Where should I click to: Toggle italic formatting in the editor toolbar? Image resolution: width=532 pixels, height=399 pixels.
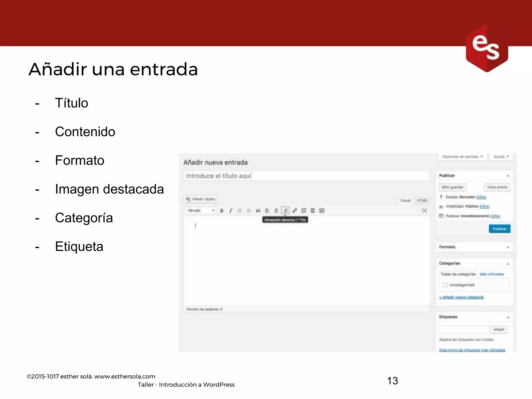(x=230, y=211)
